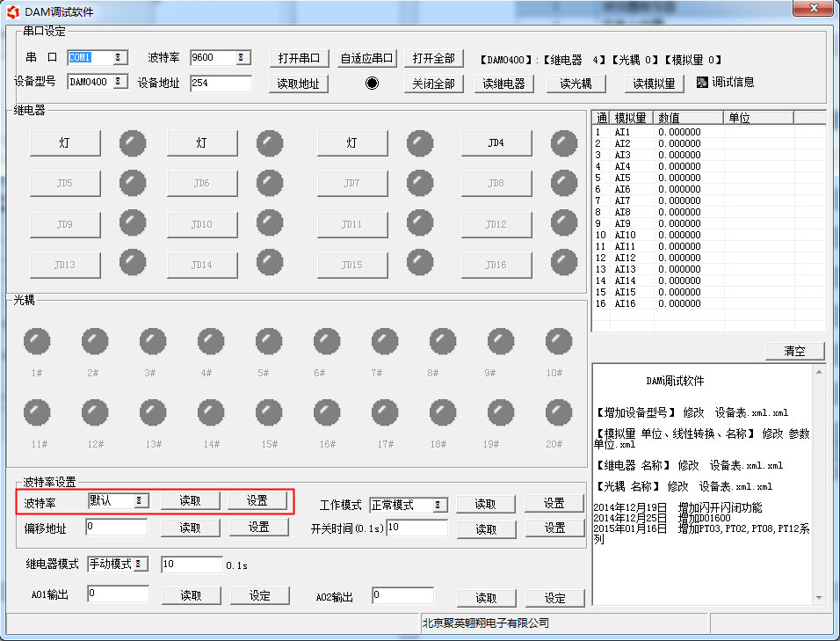Click 清空 to clear the log
The height and width of the screenshot is (641, 840).
tap(794, 351)
